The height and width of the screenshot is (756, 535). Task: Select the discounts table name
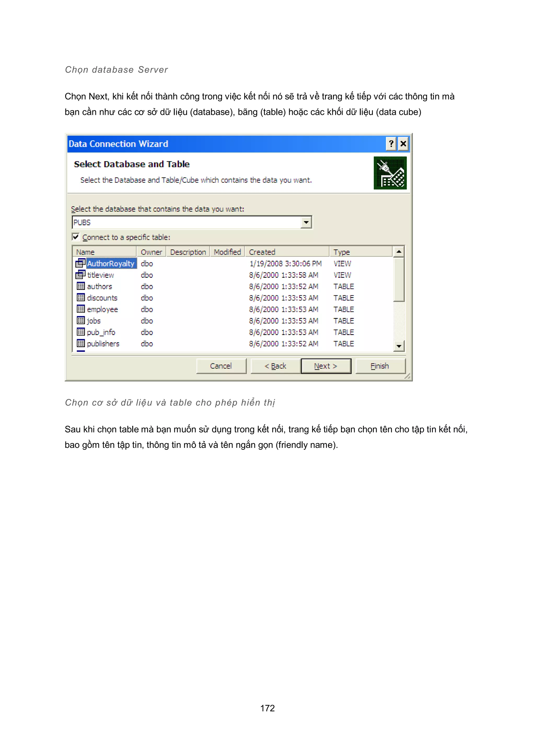click(102, 298)
